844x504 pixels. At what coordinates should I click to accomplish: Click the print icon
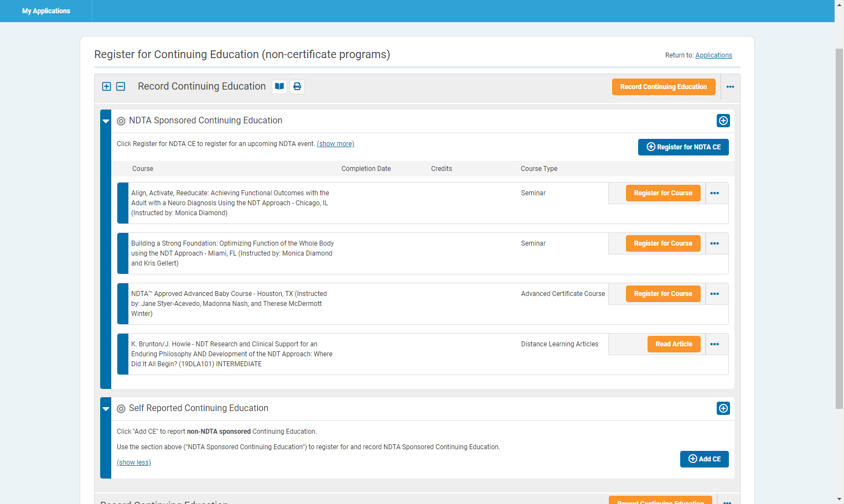(x=297, y=87)
